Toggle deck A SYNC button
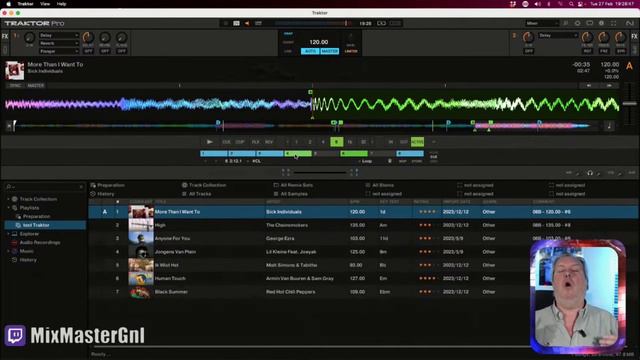640x360 pixels. (x=15, y=85)
